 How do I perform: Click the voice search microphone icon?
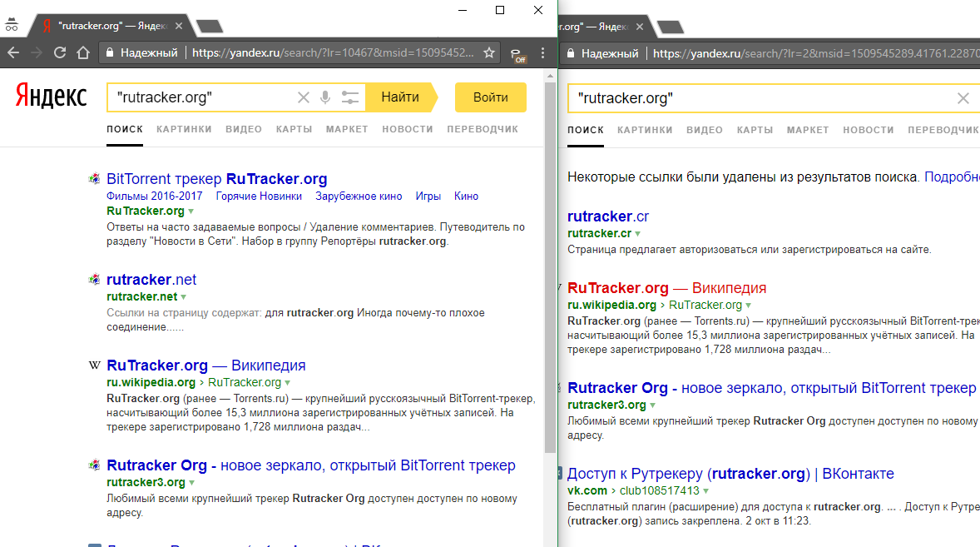[x=324, y=97]
